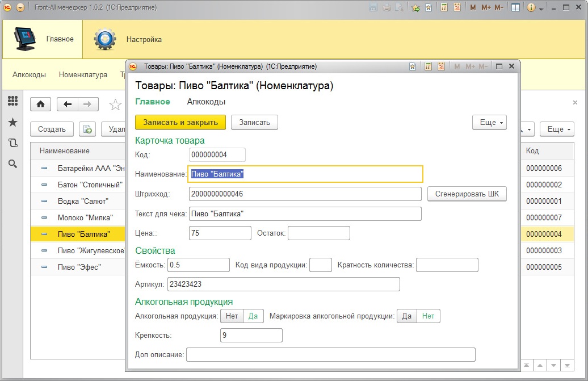
Task: Click the Доп описание field
Action: point(331,354)
